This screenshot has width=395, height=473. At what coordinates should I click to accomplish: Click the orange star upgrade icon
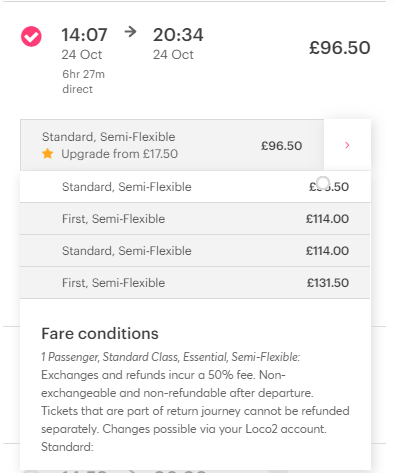[x=48, y=154]
